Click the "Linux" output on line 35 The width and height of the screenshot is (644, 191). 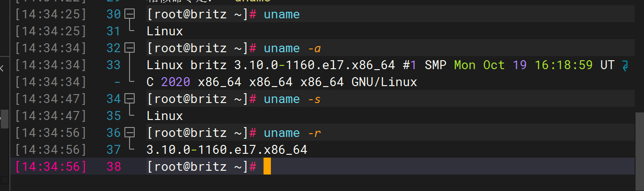point(165,116)
